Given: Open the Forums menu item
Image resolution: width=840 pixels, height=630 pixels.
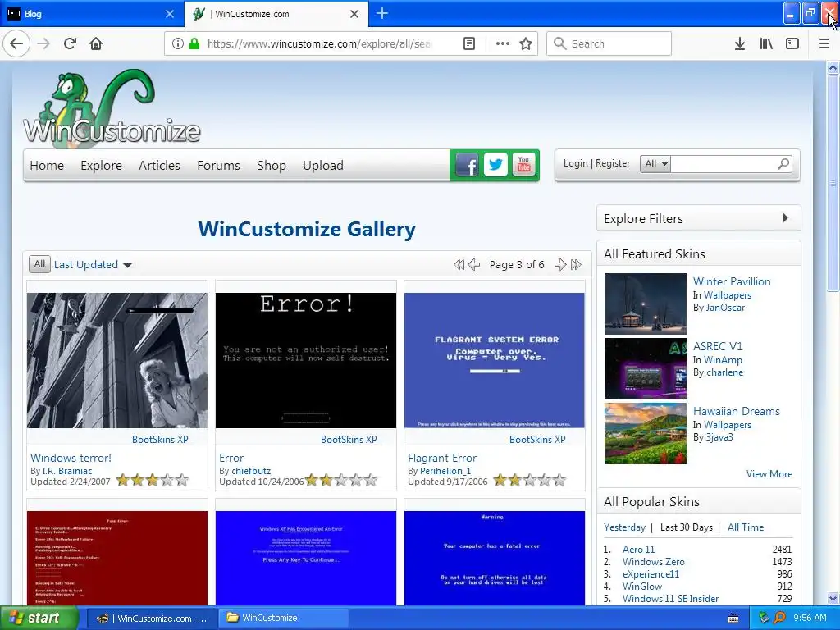Looking at the screenshot, I should (x=218, y=166).
